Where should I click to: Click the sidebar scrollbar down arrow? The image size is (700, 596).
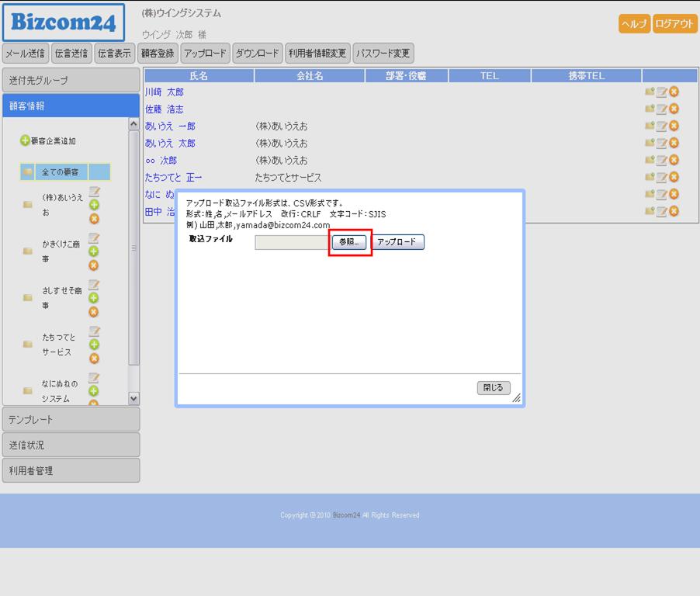pos(133,398)
